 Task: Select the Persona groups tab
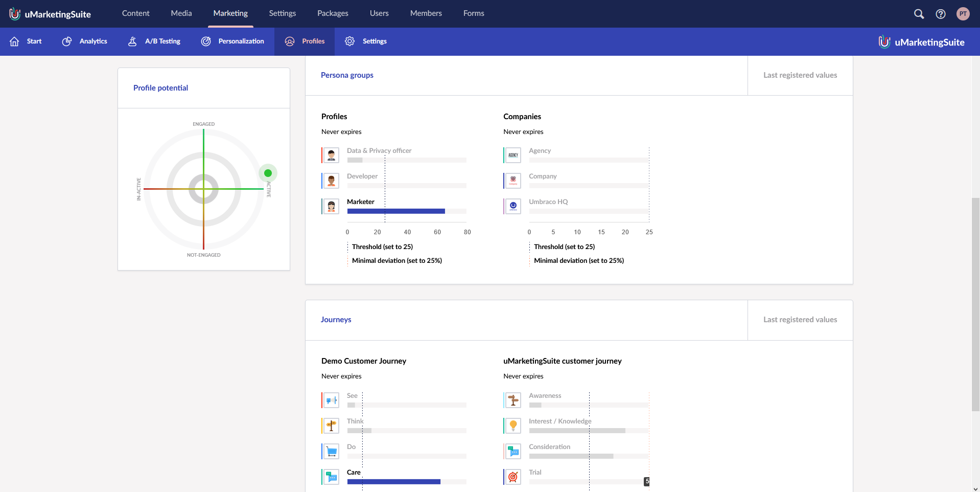347,75
